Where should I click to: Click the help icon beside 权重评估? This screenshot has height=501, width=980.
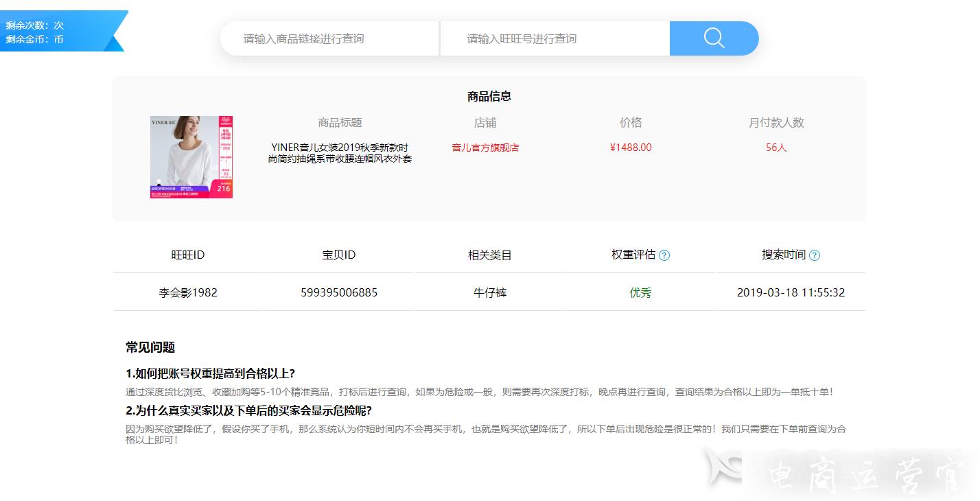click(664, 255)
